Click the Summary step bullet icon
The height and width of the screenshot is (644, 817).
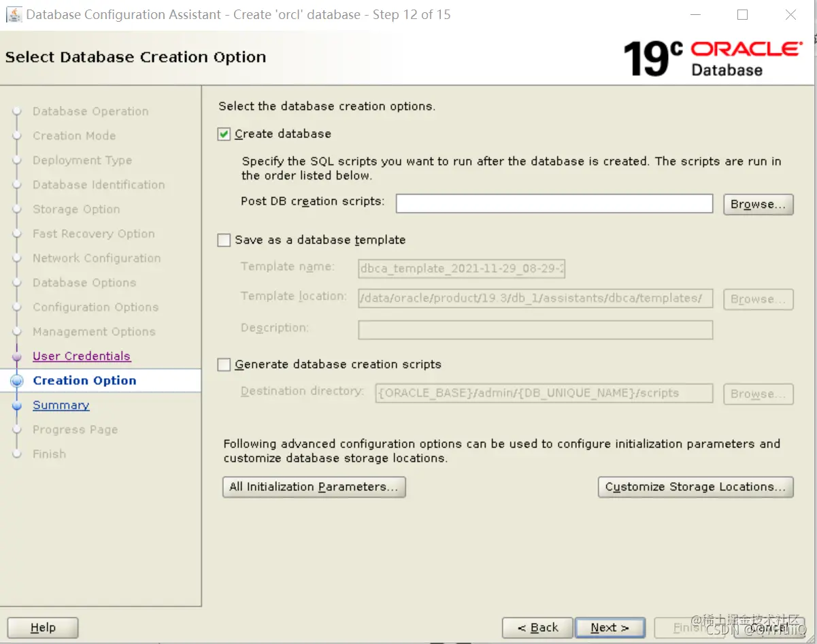(x=18, y=405)
